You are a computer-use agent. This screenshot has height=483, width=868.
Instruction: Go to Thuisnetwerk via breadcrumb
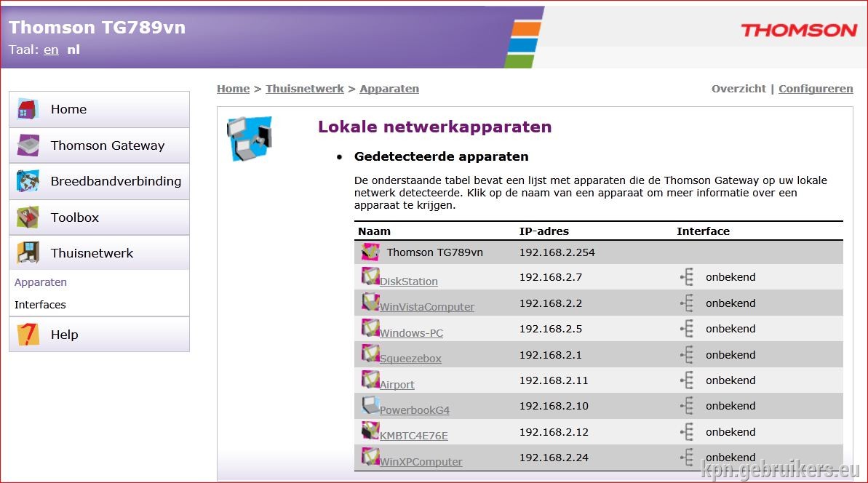click(x=304, y=89)
